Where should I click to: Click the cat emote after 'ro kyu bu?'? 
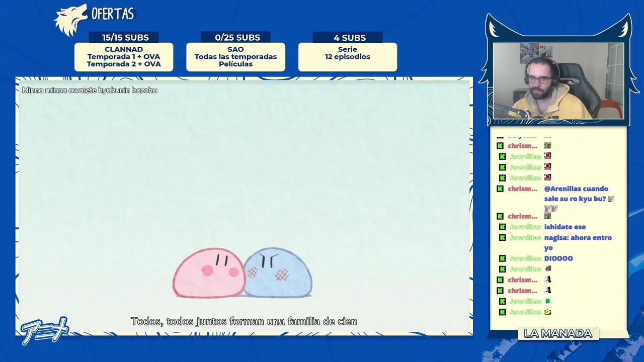coord(611,199)
